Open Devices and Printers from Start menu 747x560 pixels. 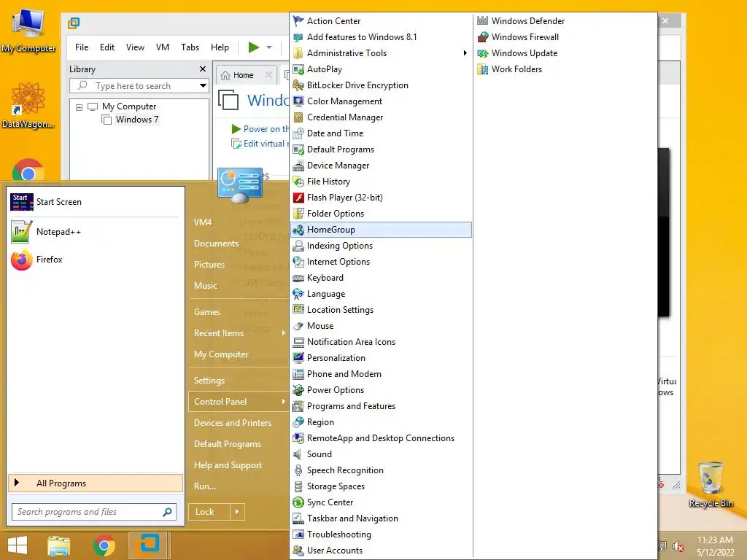point(233,423)
